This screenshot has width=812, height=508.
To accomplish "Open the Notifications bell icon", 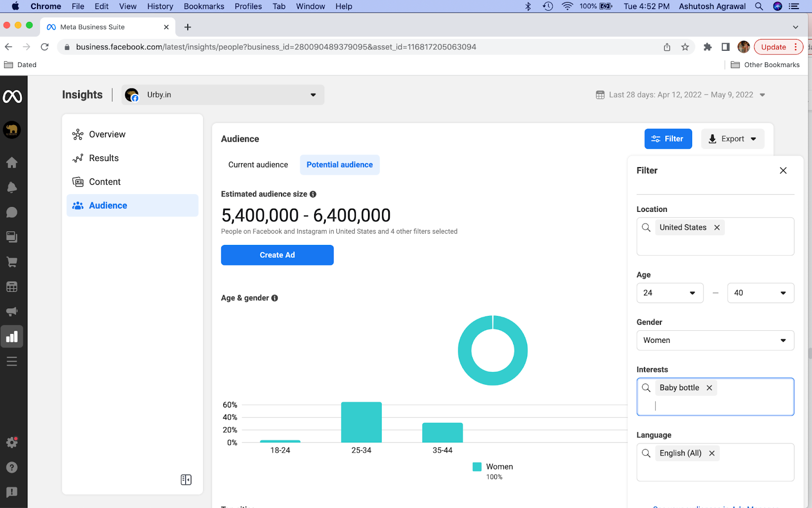I will 12,187.
